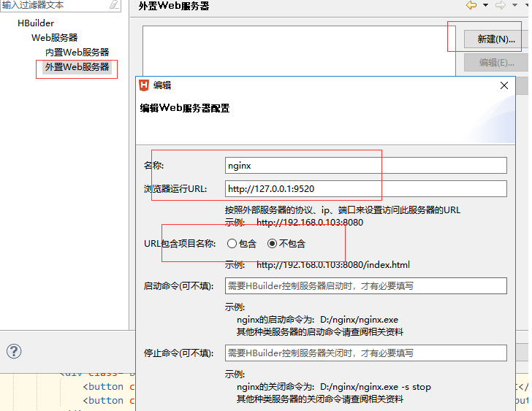Click the 浏览器运行URL input field
The height and width of the screenshot is (411, 532).
pyautogui.click(x=365, y=189)
